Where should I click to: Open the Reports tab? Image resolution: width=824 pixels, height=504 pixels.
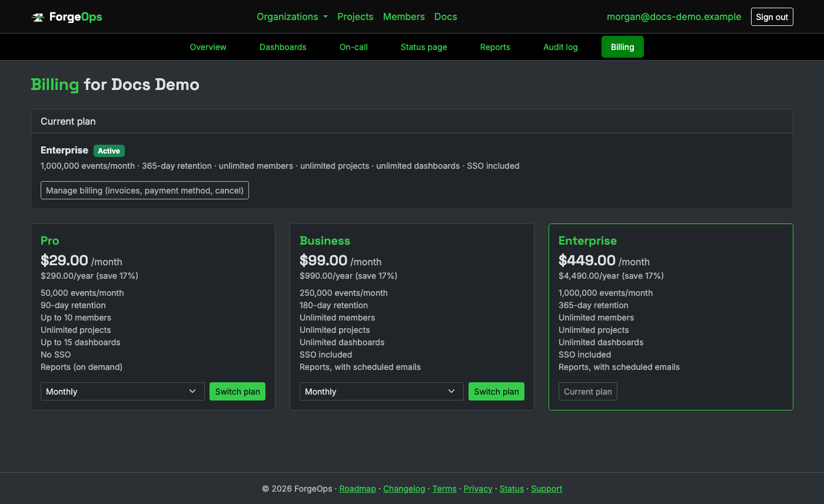click(495, 47)
